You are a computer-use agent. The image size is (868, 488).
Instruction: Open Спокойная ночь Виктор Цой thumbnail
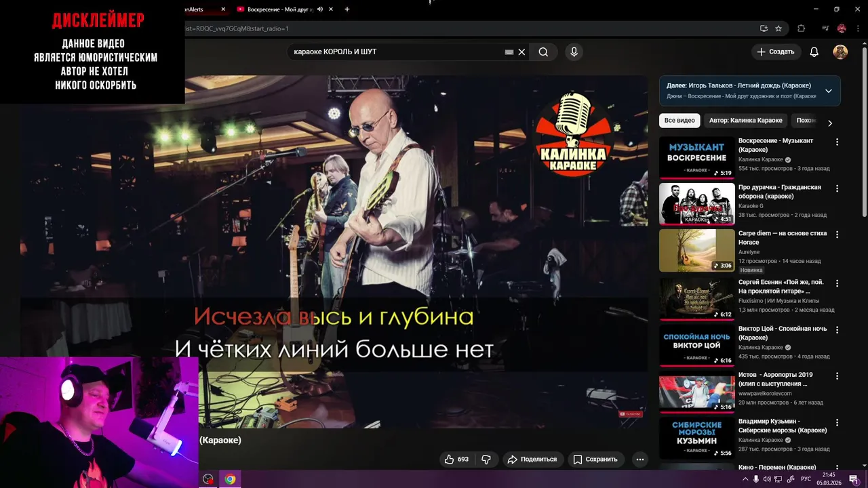coord(697,345)
